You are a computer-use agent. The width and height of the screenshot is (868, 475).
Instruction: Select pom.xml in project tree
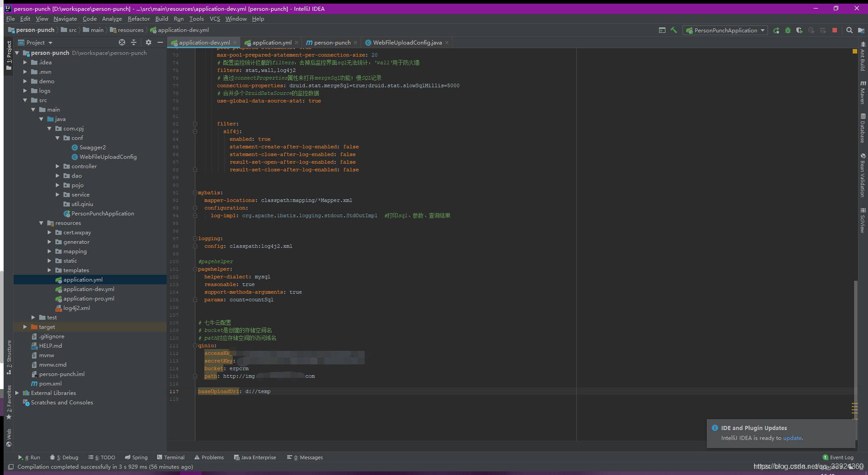(x=50, y=384)
